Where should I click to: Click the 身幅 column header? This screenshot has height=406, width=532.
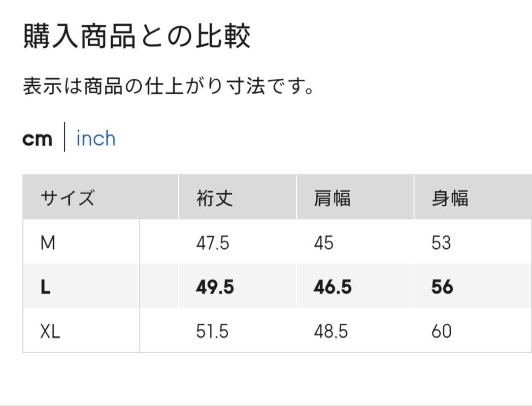tap(449, 198)
